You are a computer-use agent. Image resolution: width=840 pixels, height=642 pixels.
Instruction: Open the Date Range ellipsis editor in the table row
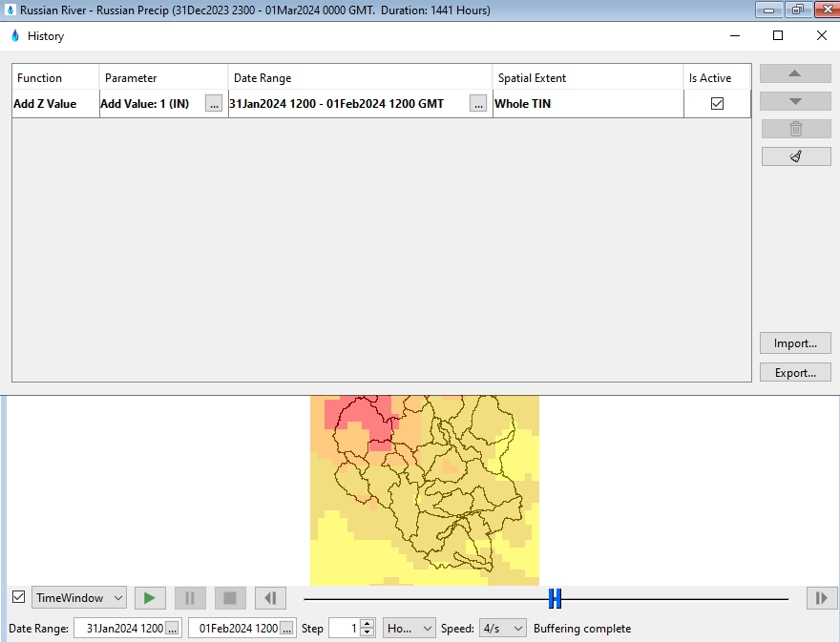tap(478, 104)
